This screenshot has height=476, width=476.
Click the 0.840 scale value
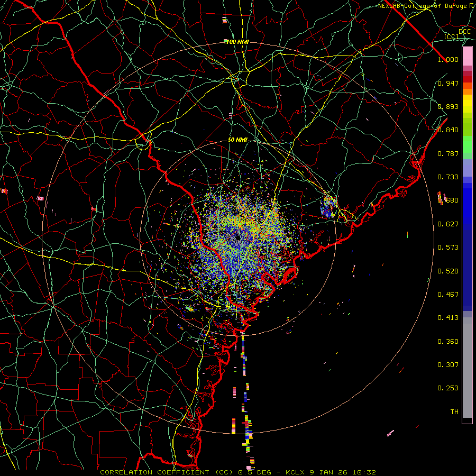point(448,130)
